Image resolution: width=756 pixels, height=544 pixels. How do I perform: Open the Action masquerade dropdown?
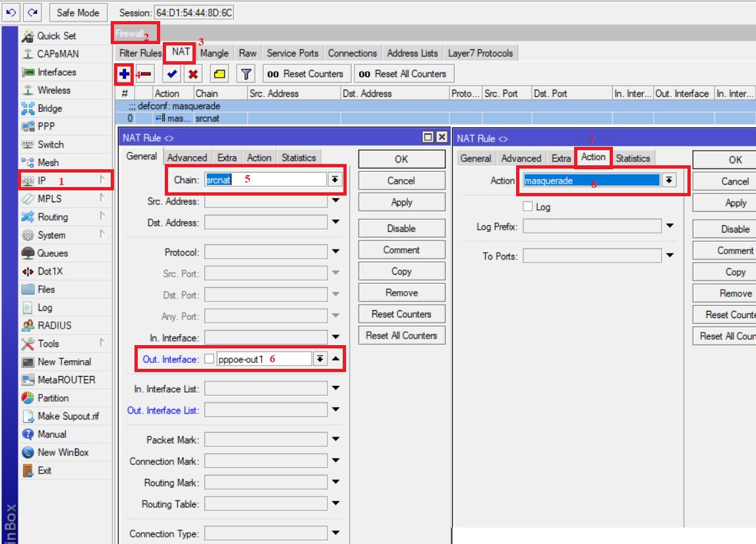click(x=669, y=180)
